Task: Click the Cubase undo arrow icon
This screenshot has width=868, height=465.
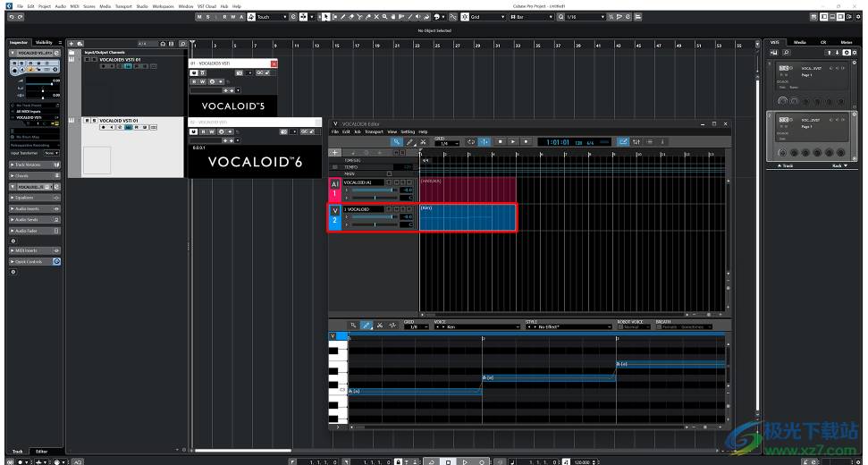Action: [12, 17]
